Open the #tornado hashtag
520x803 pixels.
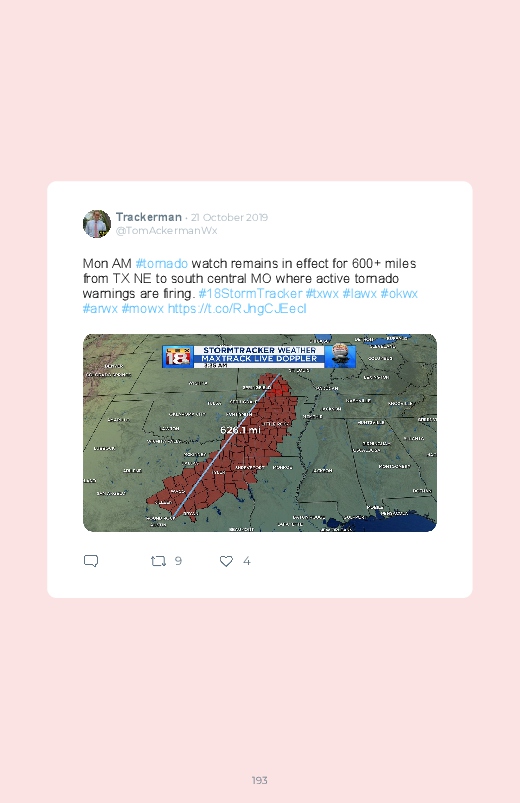click(x=162, y=264)
